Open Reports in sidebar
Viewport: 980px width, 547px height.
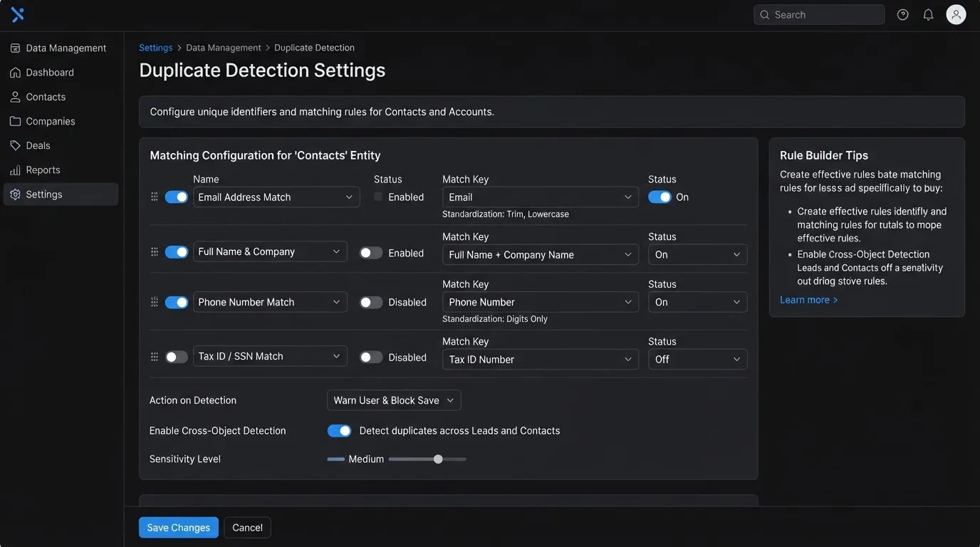61,170
